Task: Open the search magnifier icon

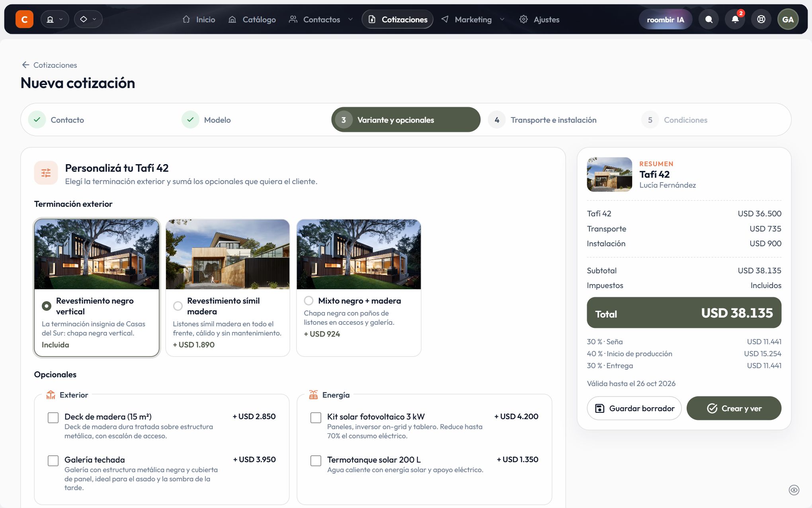Action: [709, 19]
